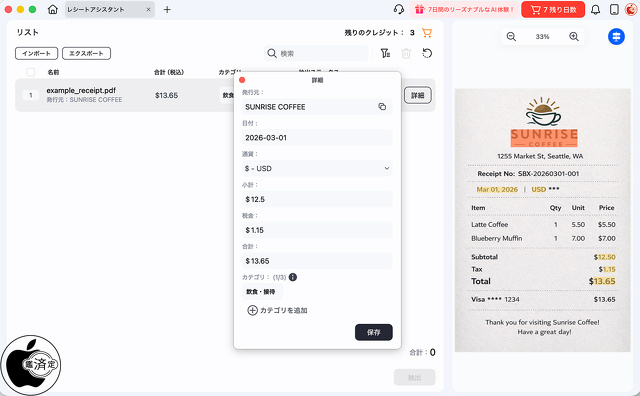Focus the 検索 search field

click(x=316, y=53)
